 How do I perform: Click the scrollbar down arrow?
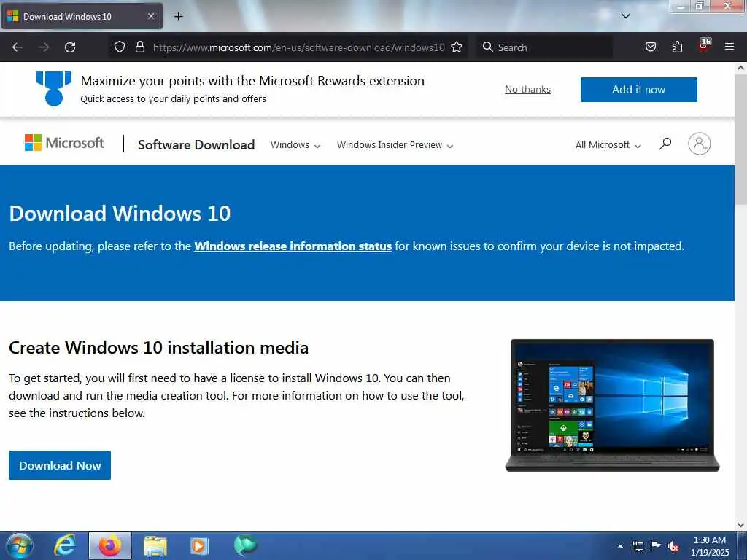[x=741, y=525]
